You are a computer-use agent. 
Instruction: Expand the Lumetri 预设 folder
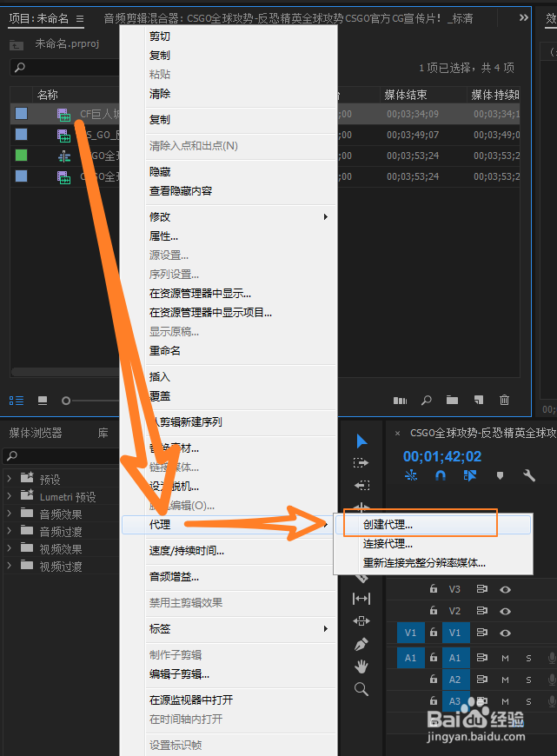pyautogui.click(x=9, y=495)
